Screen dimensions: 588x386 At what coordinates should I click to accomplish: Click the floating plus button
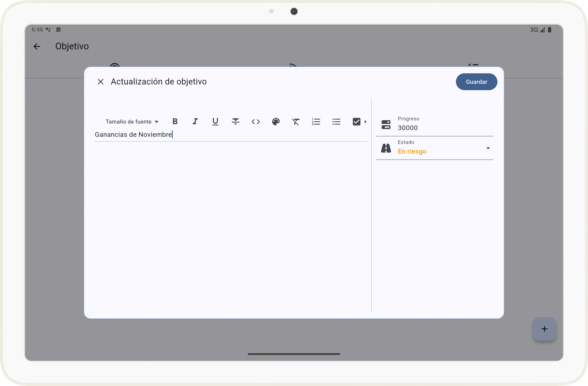click(544, 329)
